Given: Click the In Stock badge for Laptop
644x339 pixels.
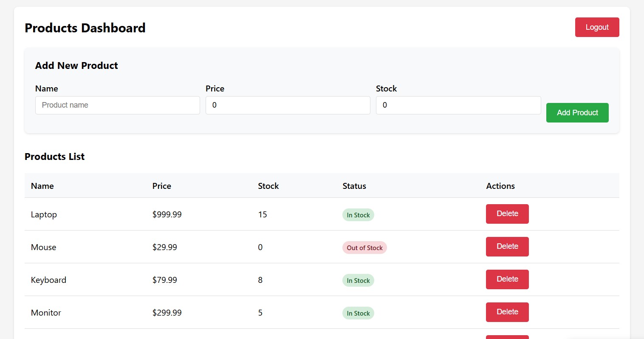Looking at the screenshot, I should 358,215.
